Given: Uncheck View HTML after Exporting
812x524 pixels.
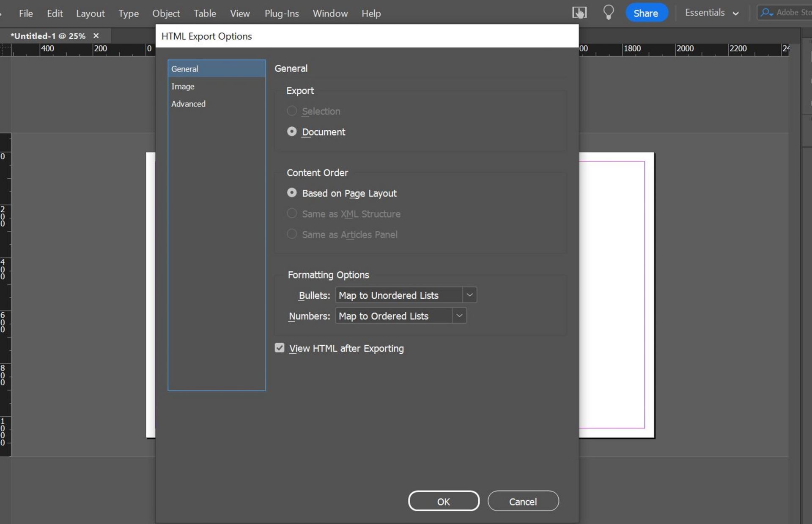Looking at the screenshot, I should pyautogui.click(x=280, y=348).
